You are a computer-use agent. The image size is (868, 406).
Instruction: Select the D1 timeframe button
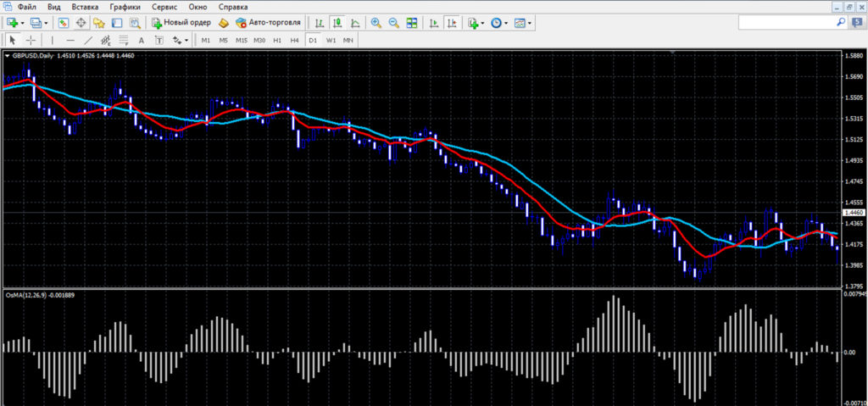pos(313,41)
